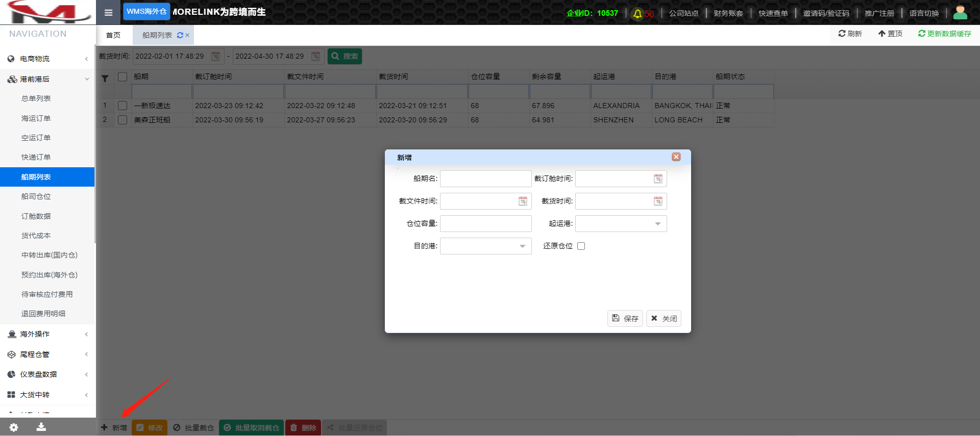Open 待审核应付费用 in sidebar
The image size is (980, 436).
[47, 294]
